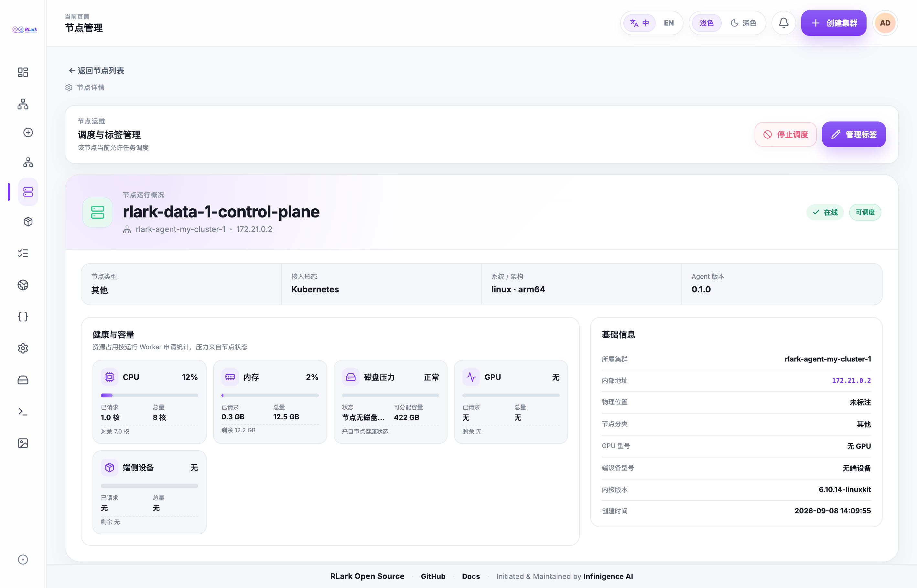
Task: Click the Kubernetes 接入形态 value
Action: pyautogui.click(x=315, y=289)
